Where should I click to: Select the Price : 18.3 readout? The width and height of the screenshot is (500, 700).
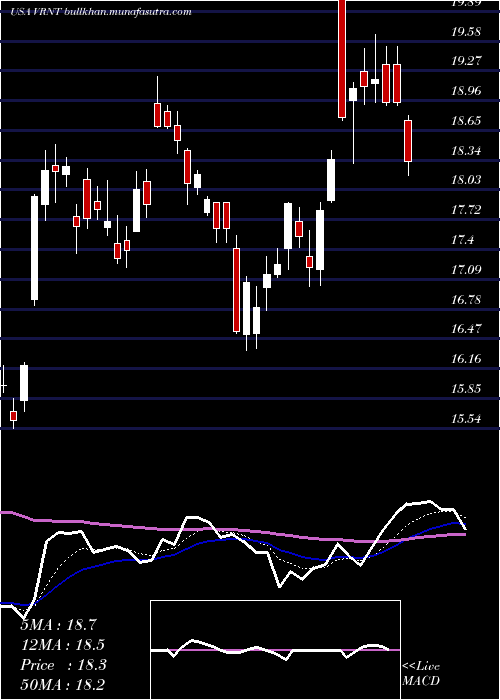tap(63, 665)
